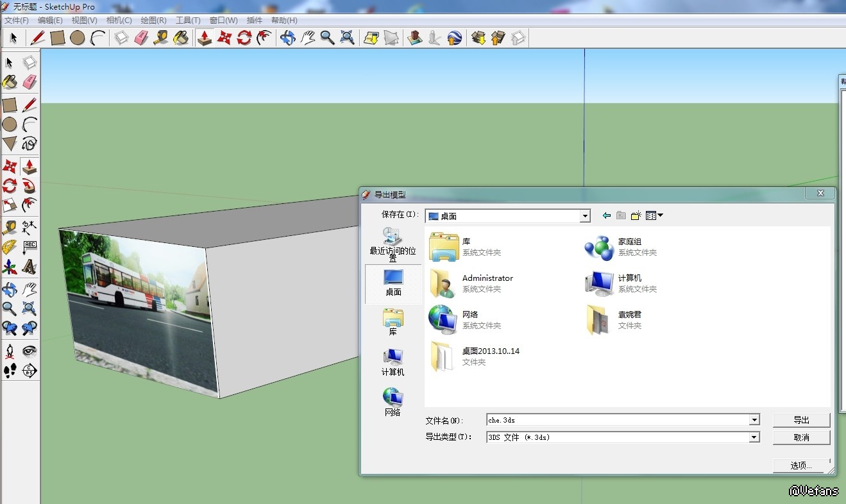846x504 pixels.
Task: Activate the Position Camera tool
Action: pos(10,351)
